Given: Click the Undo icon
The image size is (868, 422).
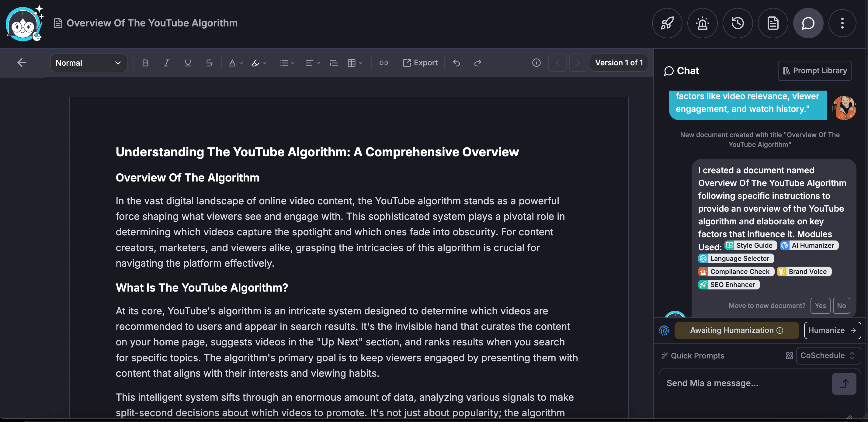Looking at the screenshot, I should pos(456,63).
